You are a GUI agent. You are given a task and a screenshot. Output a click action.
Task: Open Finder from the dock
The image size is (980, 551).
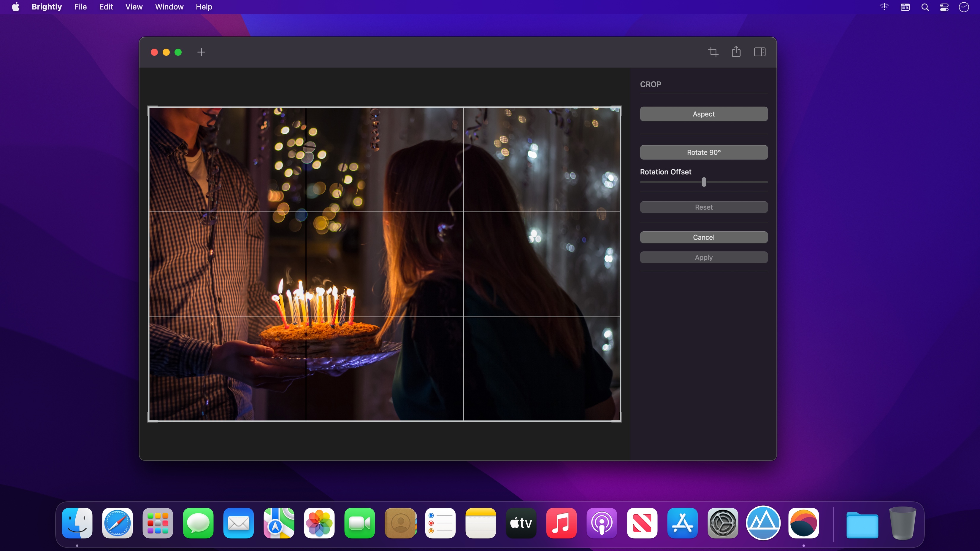pyautogui.click(x=77, y=523)
